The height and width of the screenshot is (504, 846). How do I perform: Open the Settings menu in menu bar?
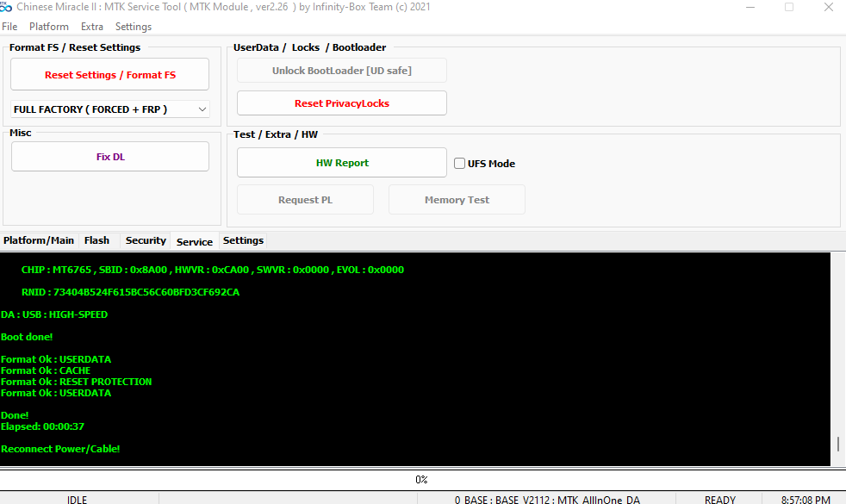click(134, 27)
